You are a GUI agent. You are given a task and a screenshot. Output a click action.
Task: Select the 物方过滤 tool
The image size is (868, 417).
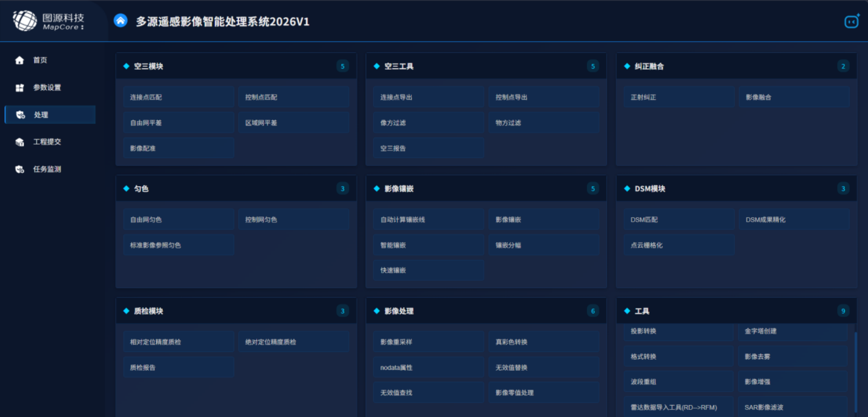coord(544,123)
